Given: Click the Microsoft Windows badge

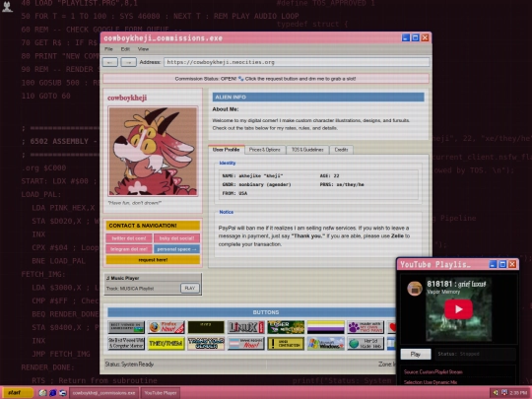Looking at the screenshot, I should pyautogui.click(x=326, y=344).
